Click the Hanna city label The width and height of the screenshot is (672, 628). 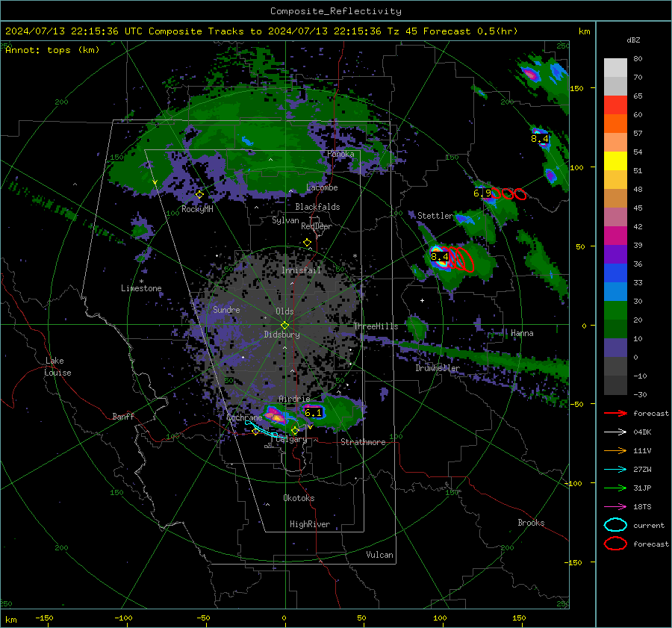click(x=522, y=333)
